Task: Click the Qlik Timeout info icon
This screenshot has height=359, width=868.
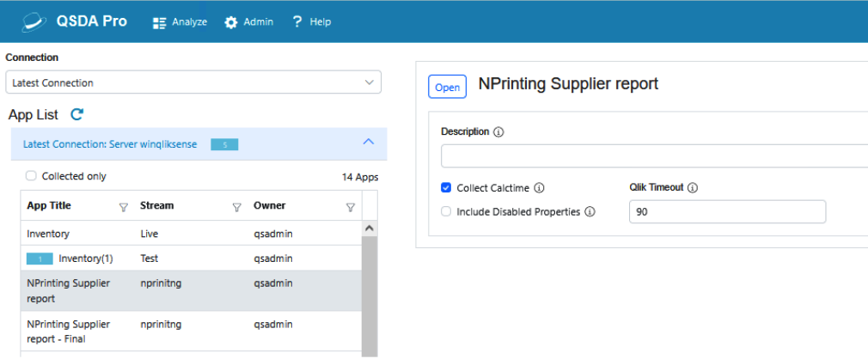Action: pos(693,187)
